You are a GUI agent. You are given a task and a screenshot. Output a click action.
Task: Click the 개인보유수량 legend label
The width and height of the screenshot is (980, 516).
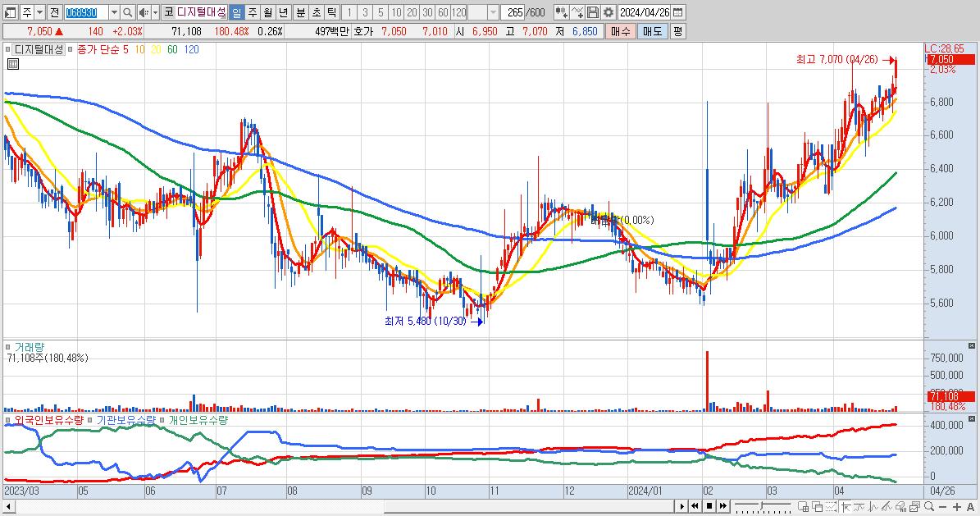pos(198,420)
